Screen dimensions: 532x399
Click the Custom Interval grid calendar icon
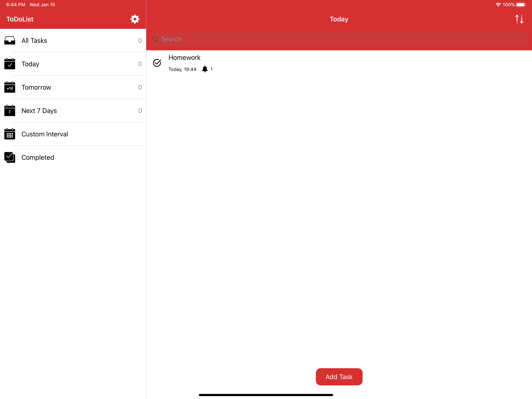[10, 134]
